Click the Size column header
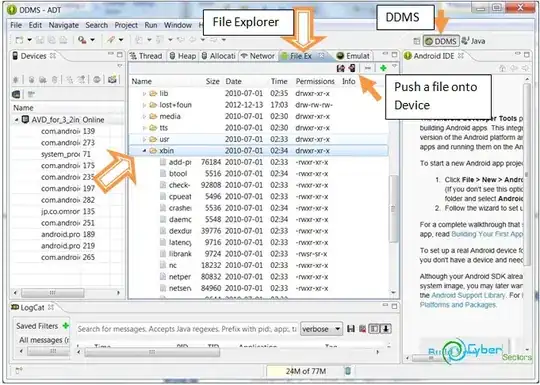The image size is (540, 385). tap(212, 82)
